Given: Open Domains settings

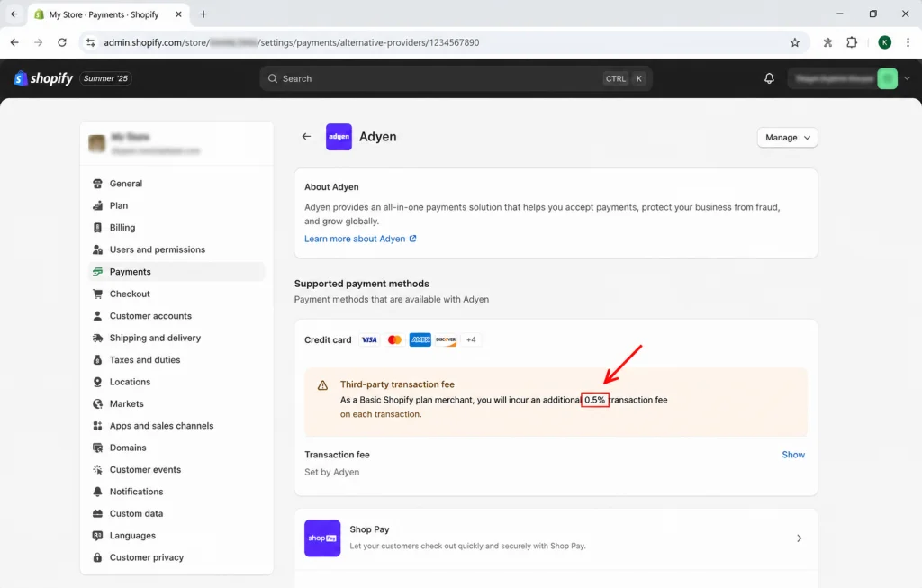Looking at the screenshot, I should (176, 448).
